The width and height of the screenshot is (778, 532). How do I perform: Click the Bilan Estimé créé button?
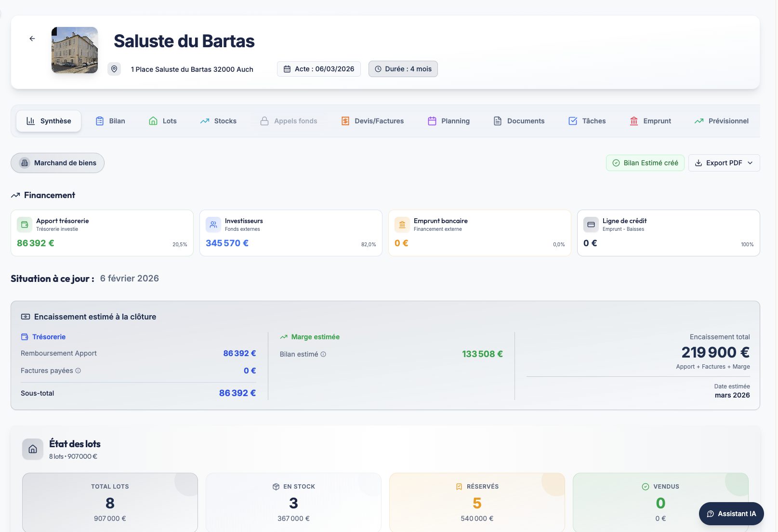[x=645, y=163]
